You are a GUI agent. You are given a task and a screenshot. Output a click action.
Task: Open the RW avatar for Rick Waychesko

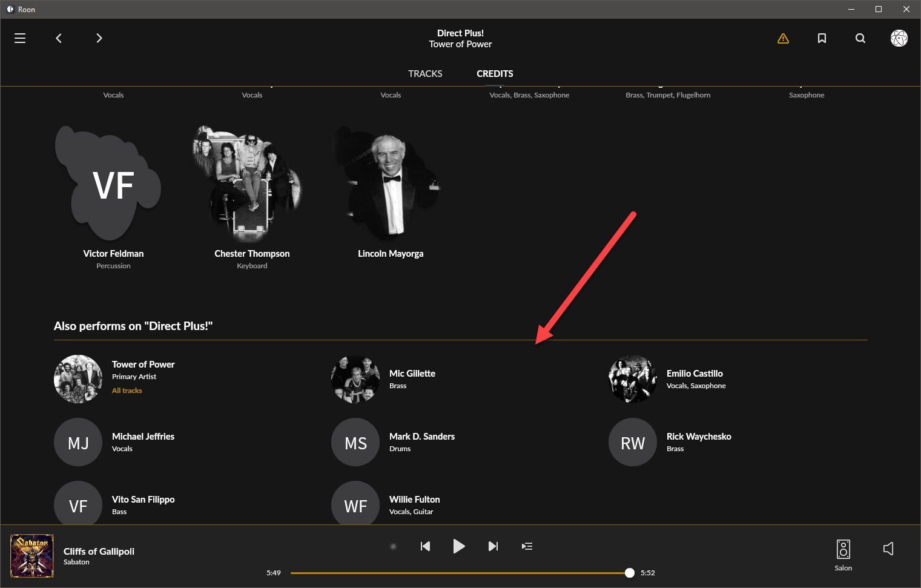(x=633, y=442)
